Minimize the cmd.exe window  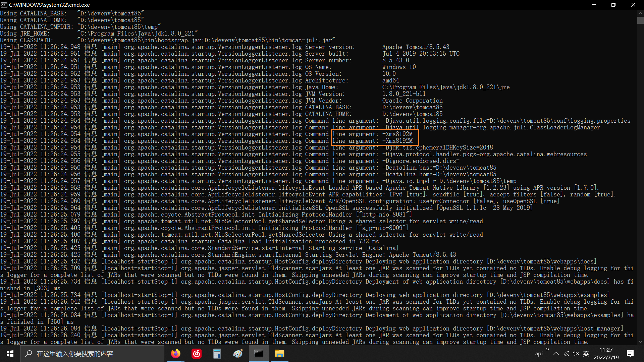[x=594, y=5]
